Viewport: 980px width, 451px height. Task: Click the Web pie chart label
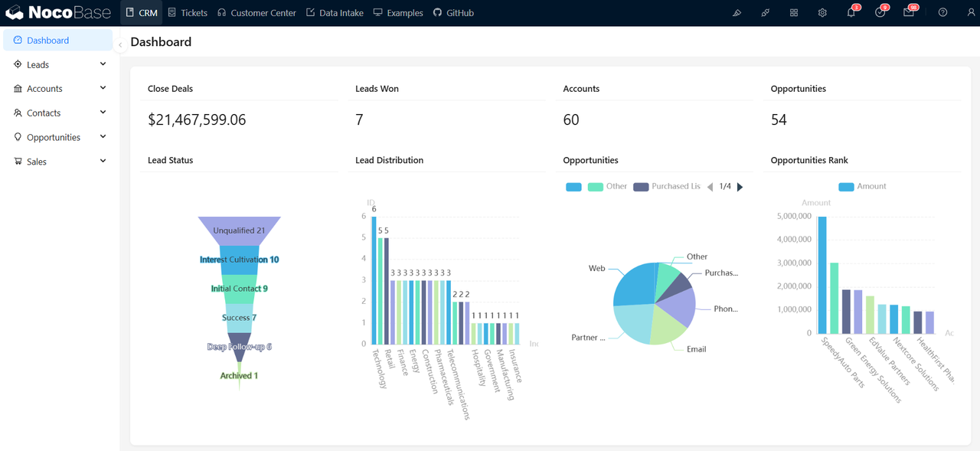(x=596, y=269)
